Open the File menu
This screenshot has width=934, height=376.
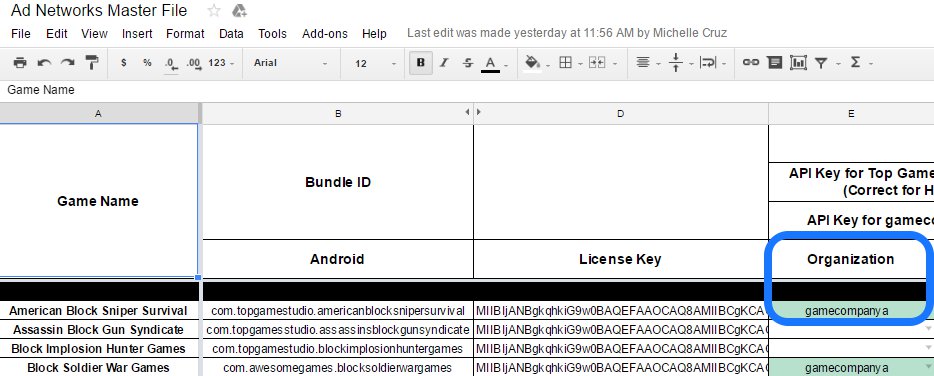21,34
